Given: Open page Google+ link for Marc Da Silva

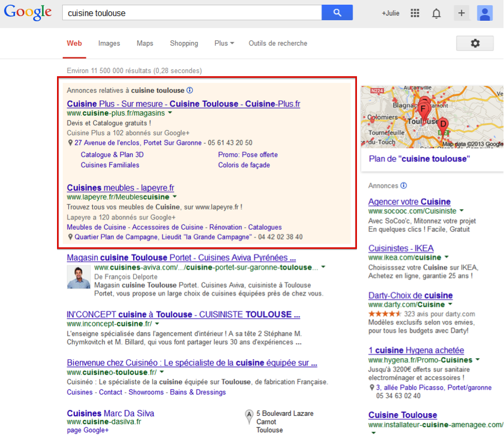Looking at the screenshot, I should pyautogui.click(x=88, y=430).
